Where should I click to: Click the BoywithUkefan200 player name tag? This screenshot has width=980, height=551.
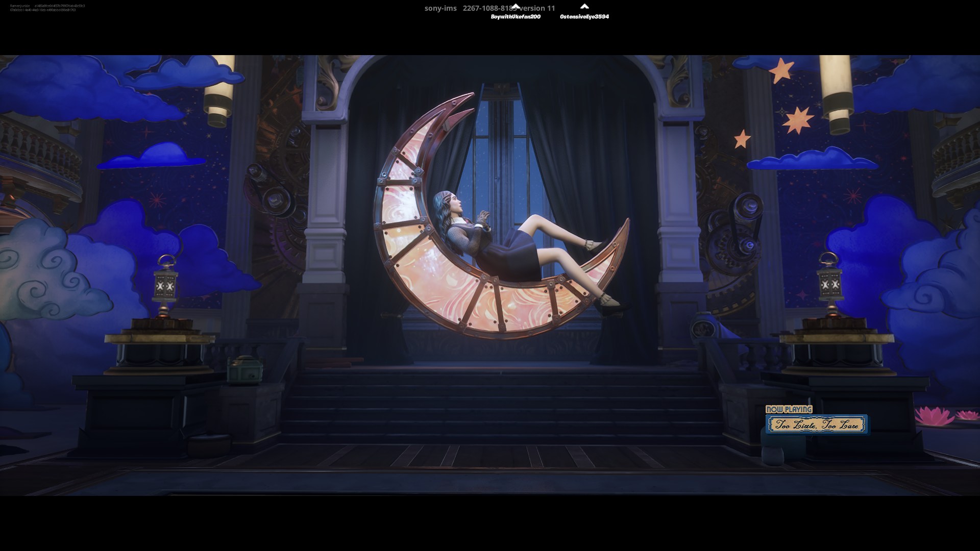pos(516,17)
